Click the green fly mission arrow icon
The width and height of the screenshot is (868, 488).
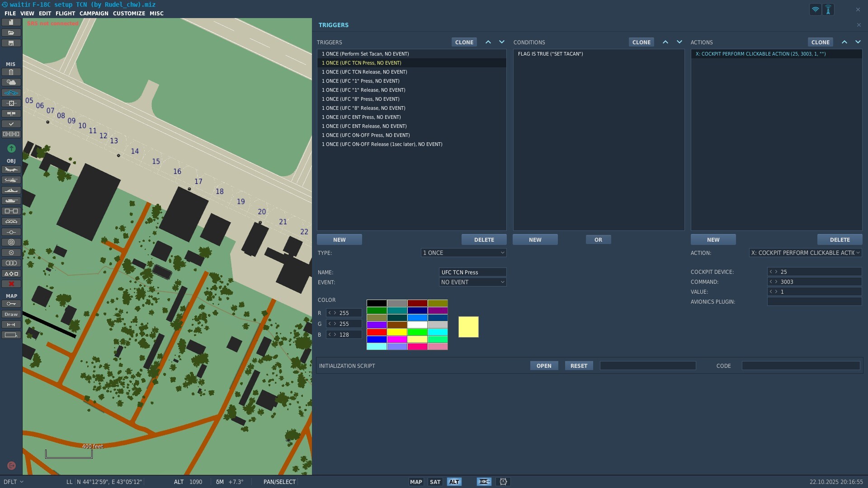(11, 148)
